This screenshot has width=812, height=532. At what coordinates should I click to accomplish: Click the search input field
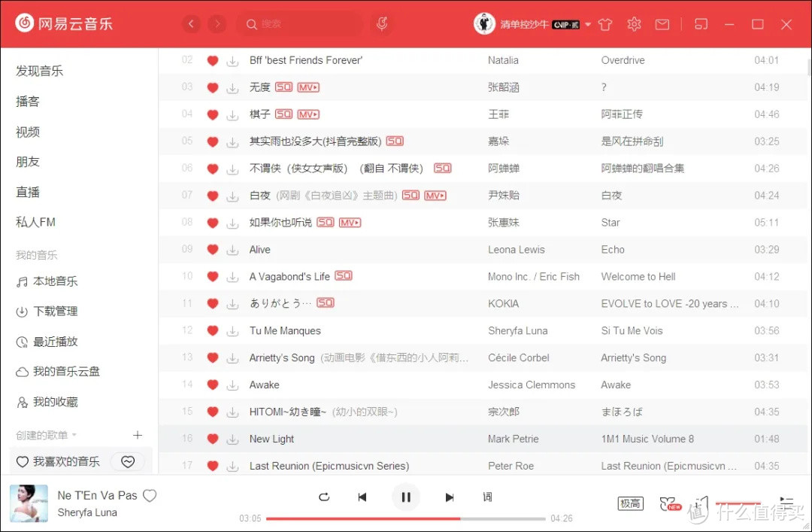click(300, 24)
